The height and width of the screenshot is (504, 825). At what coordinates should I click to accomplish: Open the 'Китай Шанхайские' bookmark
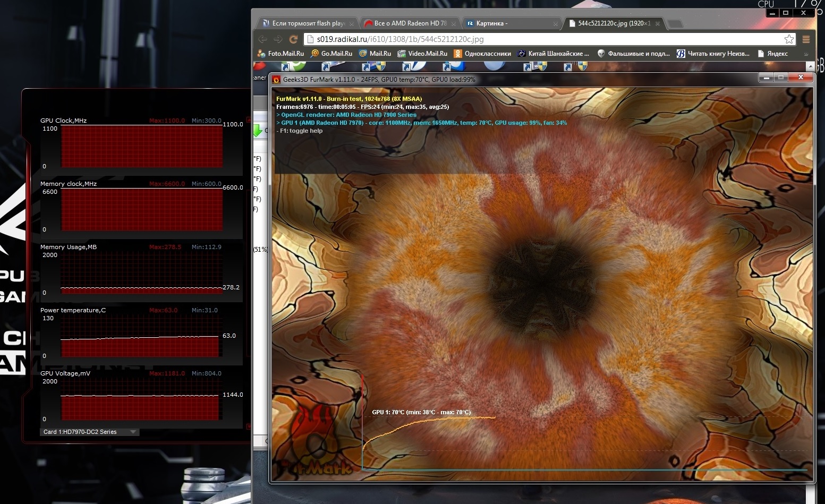point(554,54)
